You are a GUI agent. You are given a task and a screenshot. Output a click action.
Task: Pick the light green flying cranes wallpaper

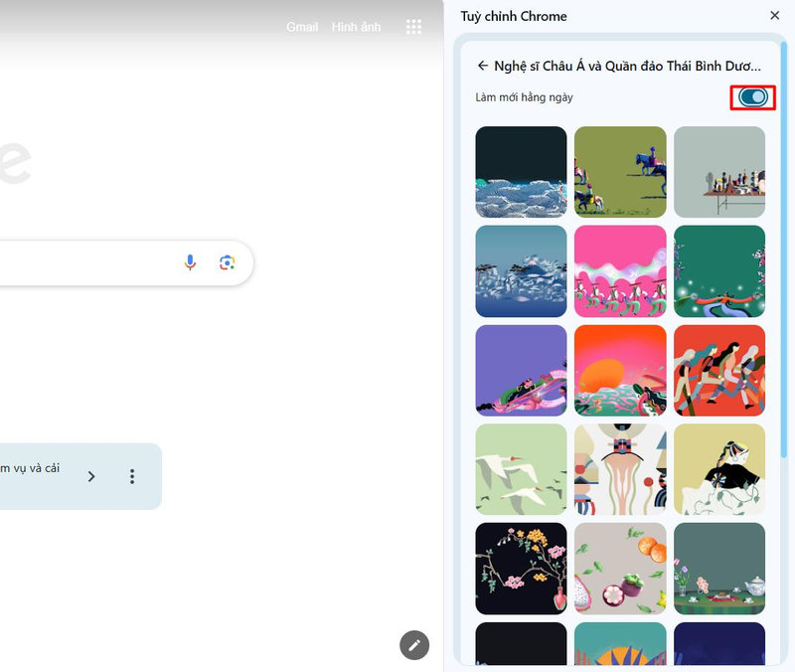point(521,469)
